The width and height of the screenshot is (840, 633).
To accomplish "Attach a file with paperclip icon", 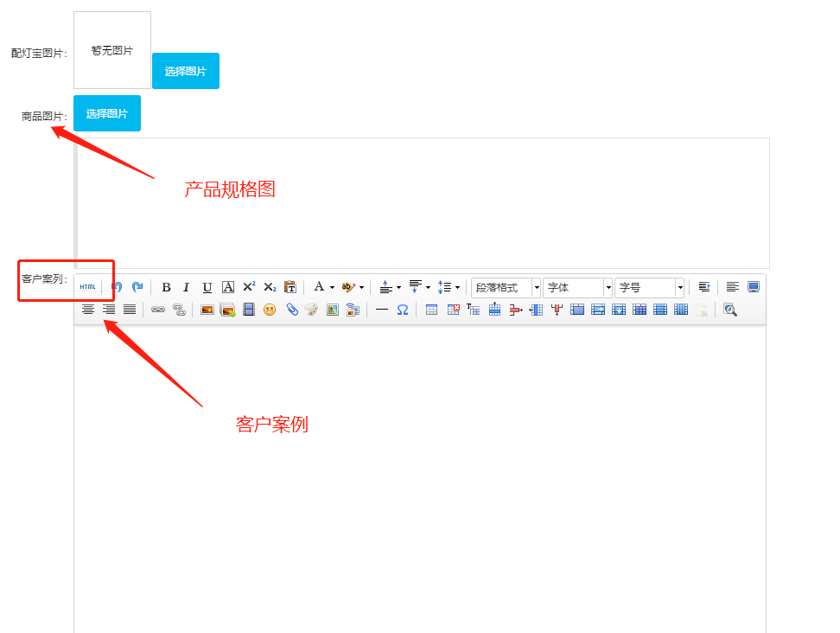I will 292,310.
